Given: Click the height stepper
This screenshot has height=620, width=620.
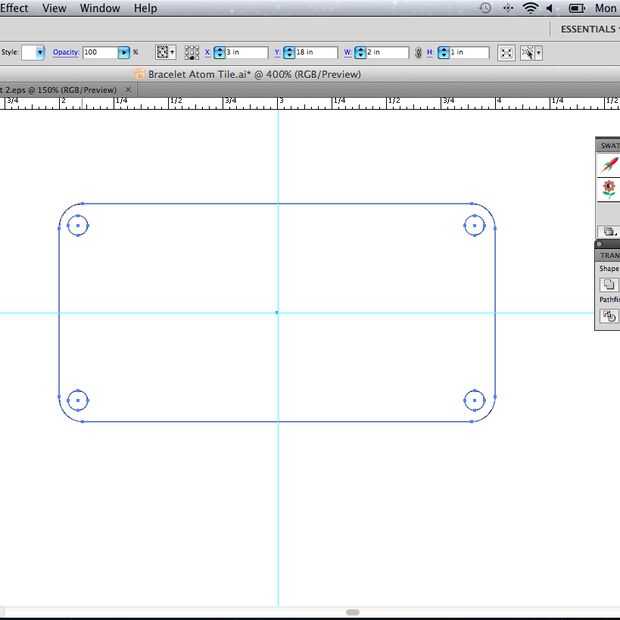Looking at the screenshot, I should [444, 52].
